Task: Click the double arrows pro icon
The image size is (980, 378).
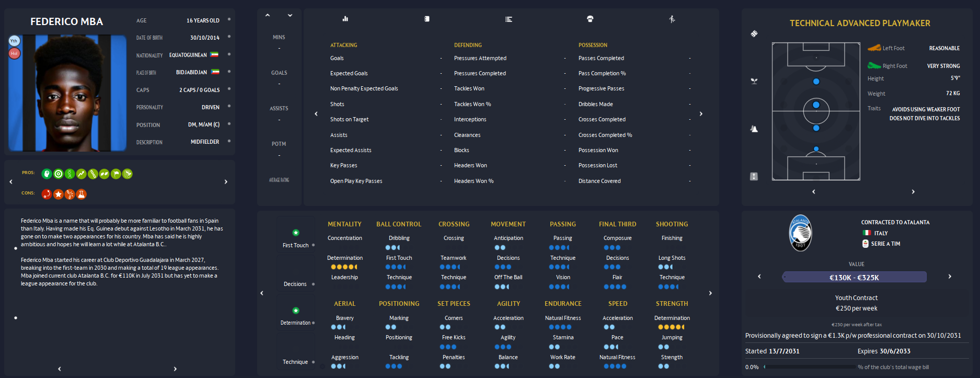Action: pyautogui.click(x=104, y=174)
